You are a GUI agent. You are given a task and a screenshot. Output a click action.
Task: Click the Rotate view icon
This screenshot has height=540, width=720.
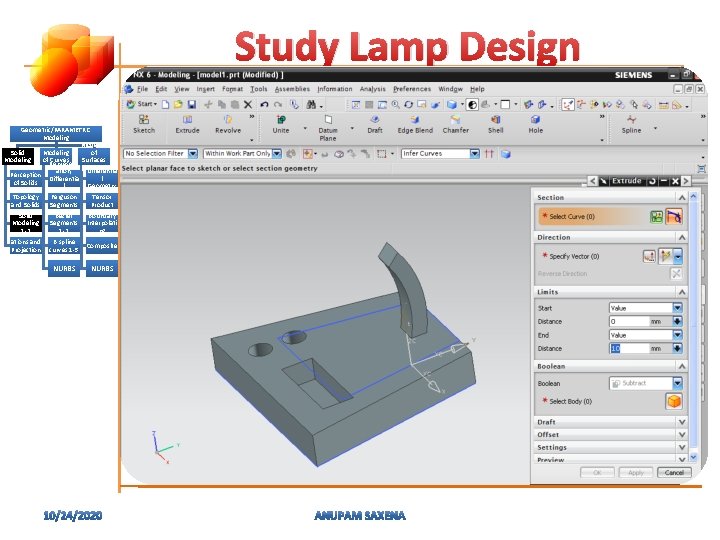pyautogui.click(x=409, y=105)
